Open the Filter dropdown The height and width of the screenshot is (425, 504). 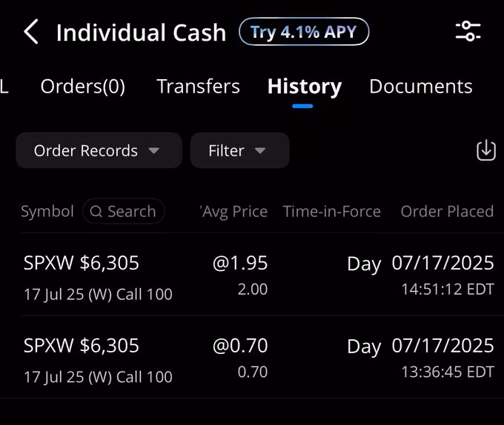coord(239,150)
